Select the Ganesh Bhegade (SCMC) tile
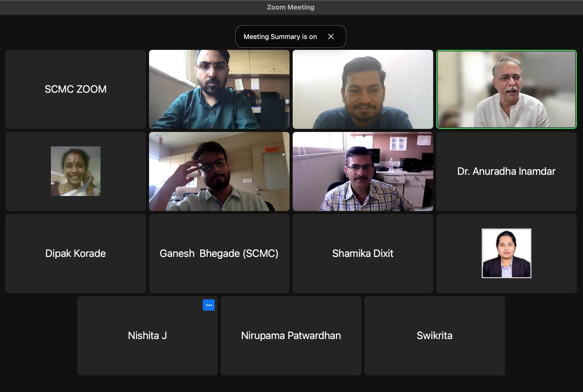583x392 pixels. [x=219, y=254]
